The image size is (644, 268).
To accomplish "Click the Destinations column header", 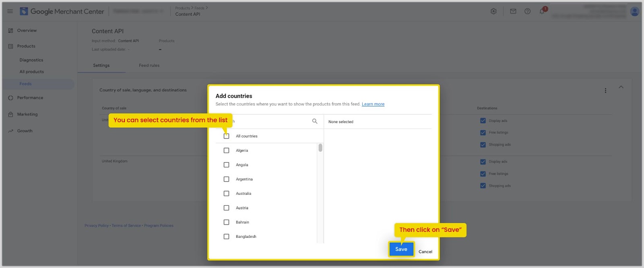I will click(487, 108).
